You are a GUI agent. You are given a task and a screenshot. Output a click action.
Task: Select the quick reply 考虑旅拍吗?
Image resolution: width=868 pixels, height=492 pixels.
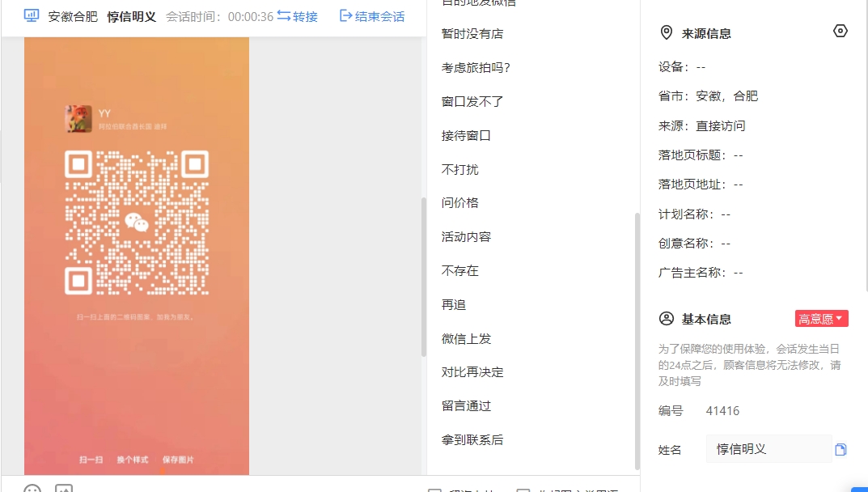click(476, 68)
